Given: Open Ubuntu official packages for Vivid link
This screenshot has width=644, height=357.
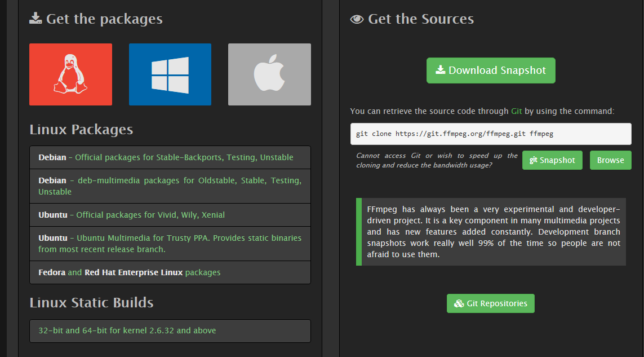Looking at the screenshot, I should [170, 215].
